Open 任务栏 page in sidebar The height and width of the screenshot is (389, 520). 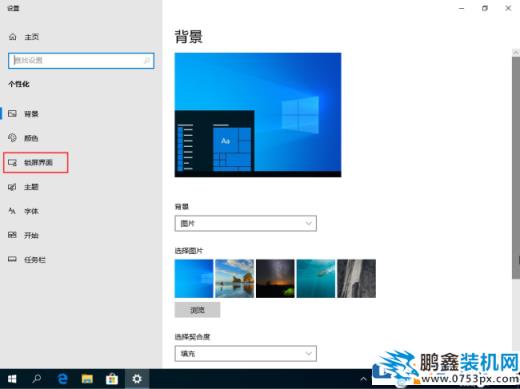point(35,260)
